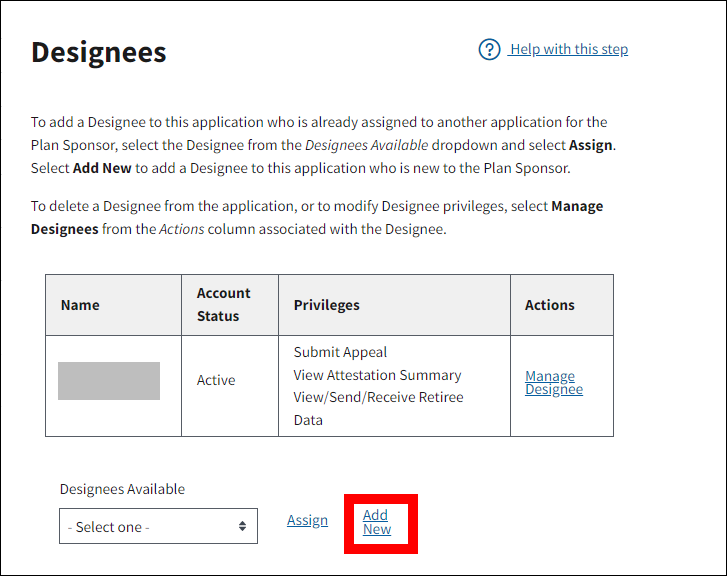This screenshot has width=727, height=576.
Task: Click the Designees page heading
Action: (99, 53)
